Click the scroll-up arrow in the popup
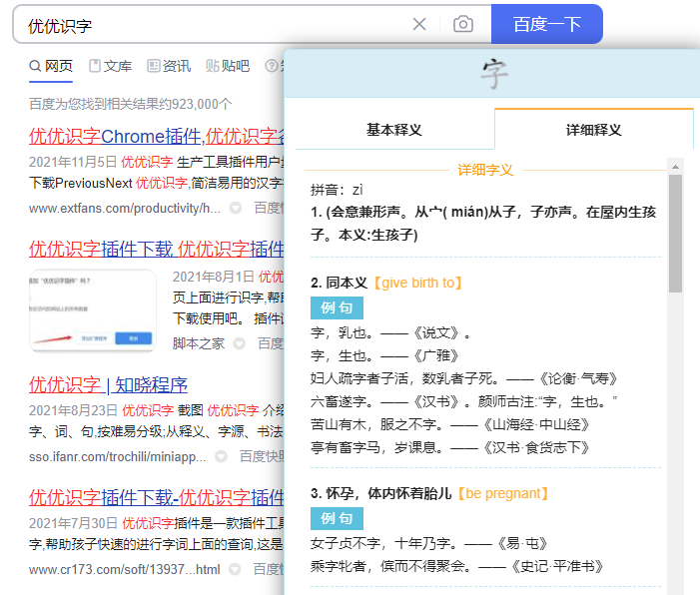Screen dimensions: 700x595 pos(675,167)
